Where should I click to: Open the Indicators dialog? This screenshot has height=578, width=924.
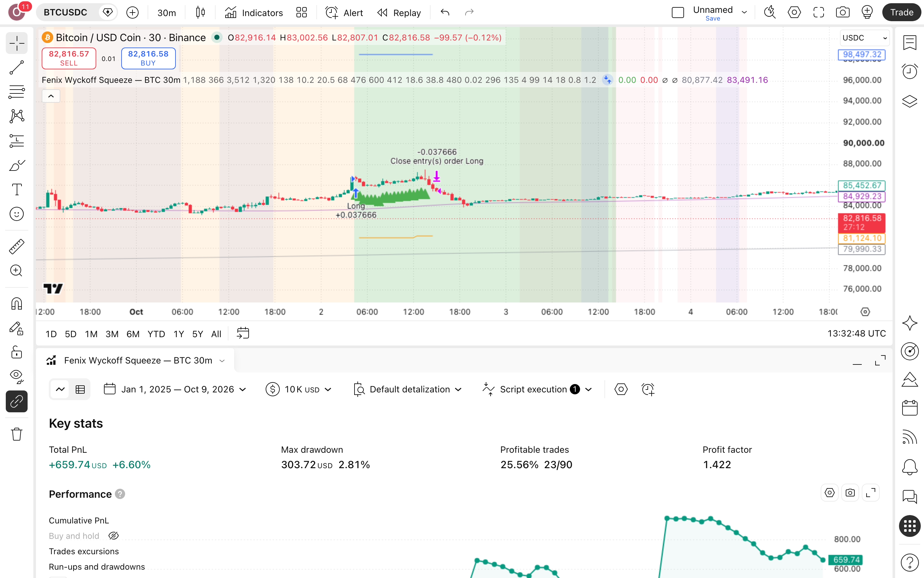pos(254,13)
